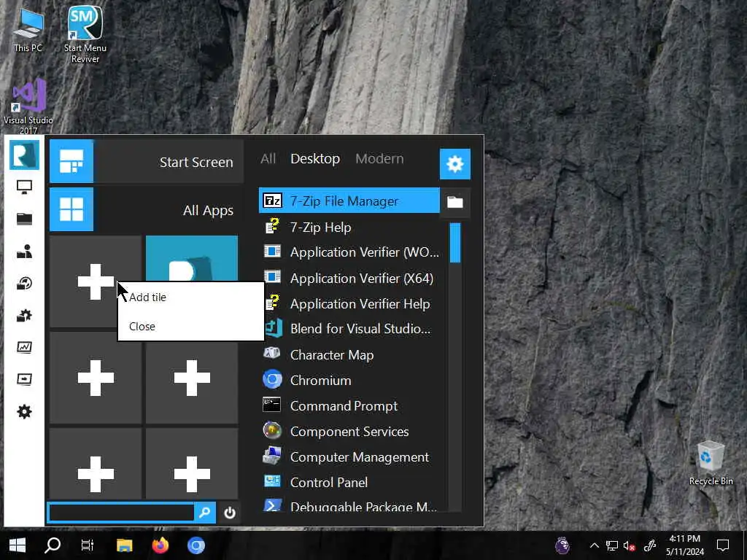The height and width of the screenshot is (560, 747).
Task: Open Control Panel
Action: 349,483
